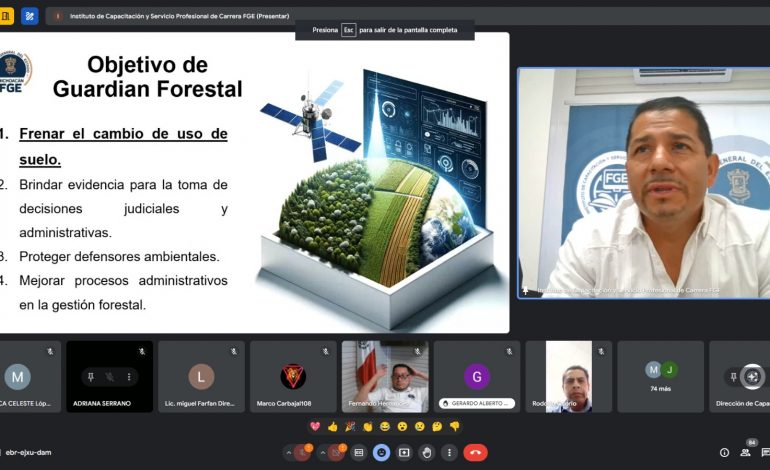Send the laughing face reaction

[x=385, y=426]
